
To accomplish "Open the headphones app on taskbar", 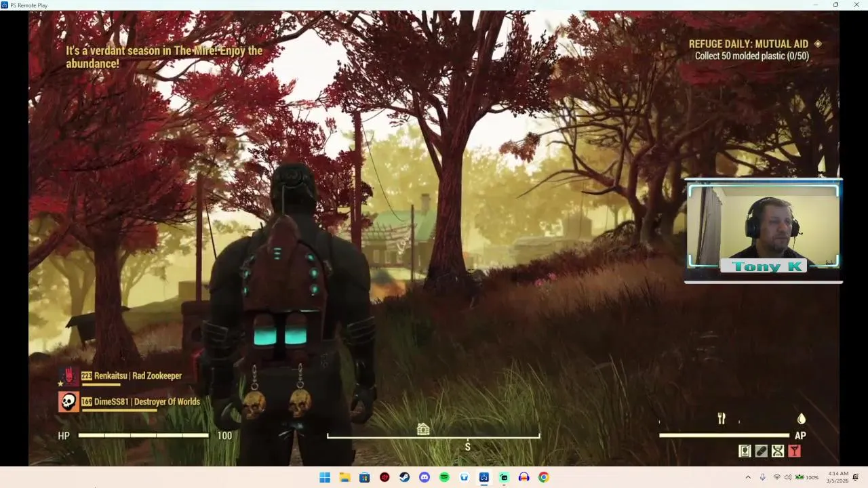I will (524, 477).
